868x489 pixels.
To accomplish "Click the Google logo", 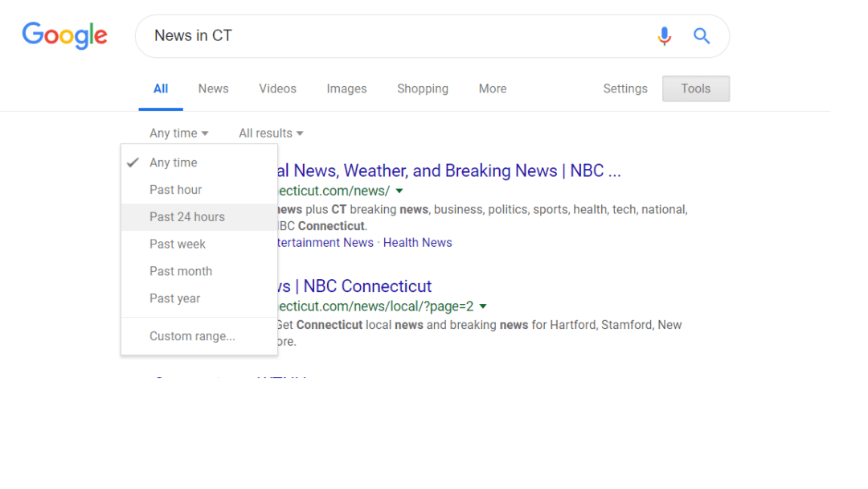I will [64, 35].
